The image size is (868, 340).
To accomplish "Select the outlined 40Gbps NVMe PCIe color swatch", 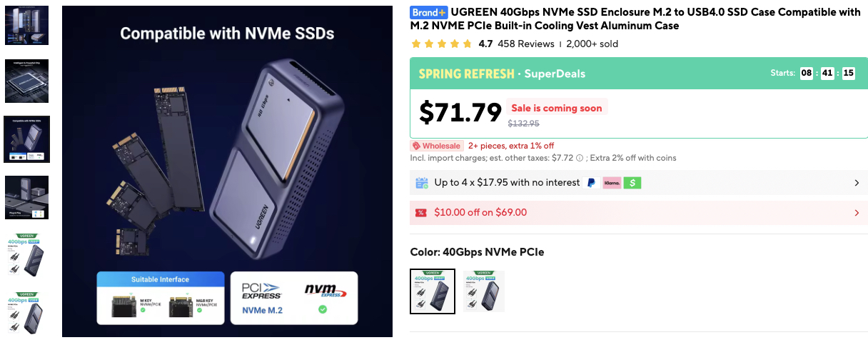I will (433, 291).
